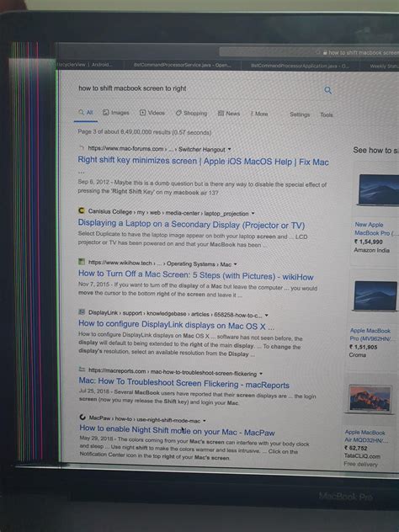The width and height of the screenshot is (399, 532).
Task: Click the 'Sep 6, 2012' result snippet
Action: [202, 187]
